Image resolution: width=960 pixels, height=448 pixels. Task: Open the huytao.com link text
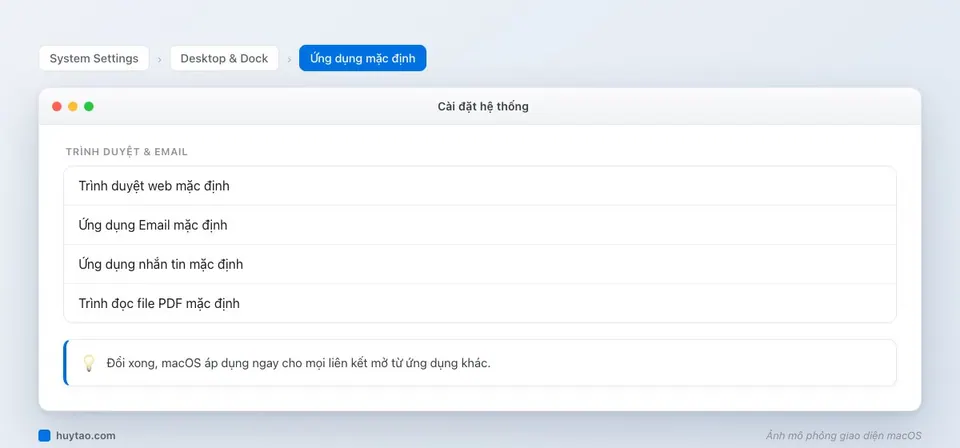(85, 436)
